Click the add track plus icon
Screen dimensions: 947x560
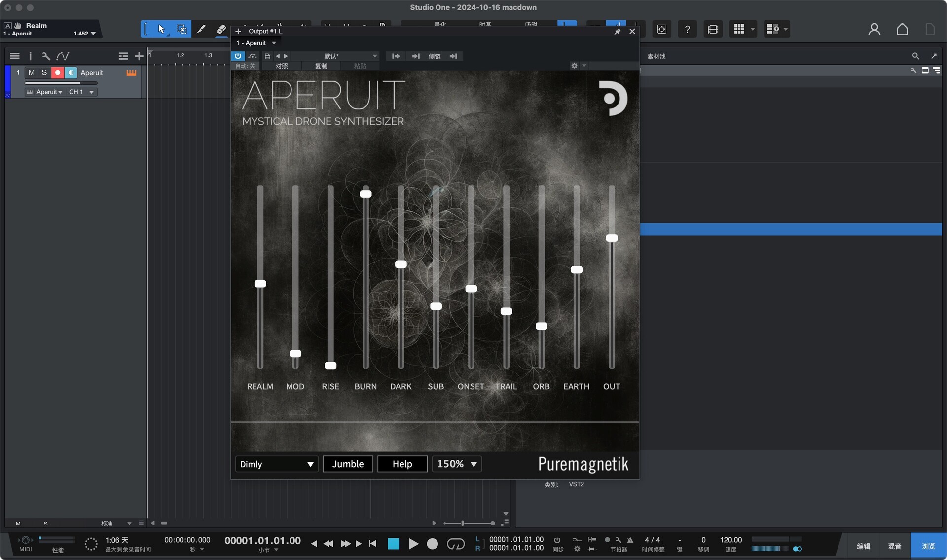[139, 56]
